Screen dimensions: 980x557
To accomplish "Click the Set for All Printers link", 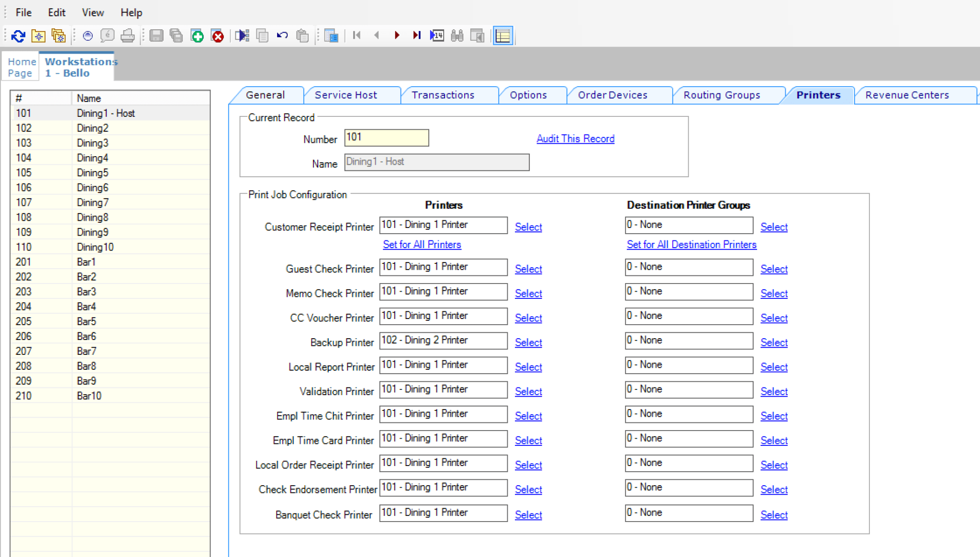I will [422, 244].
